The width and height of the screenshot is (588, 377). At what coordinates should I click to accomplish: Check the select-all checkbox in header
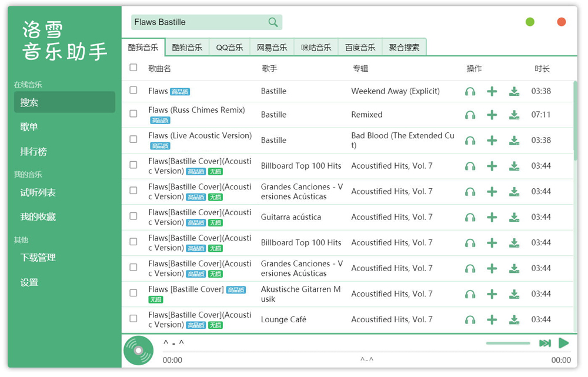(x=134, y=68)
